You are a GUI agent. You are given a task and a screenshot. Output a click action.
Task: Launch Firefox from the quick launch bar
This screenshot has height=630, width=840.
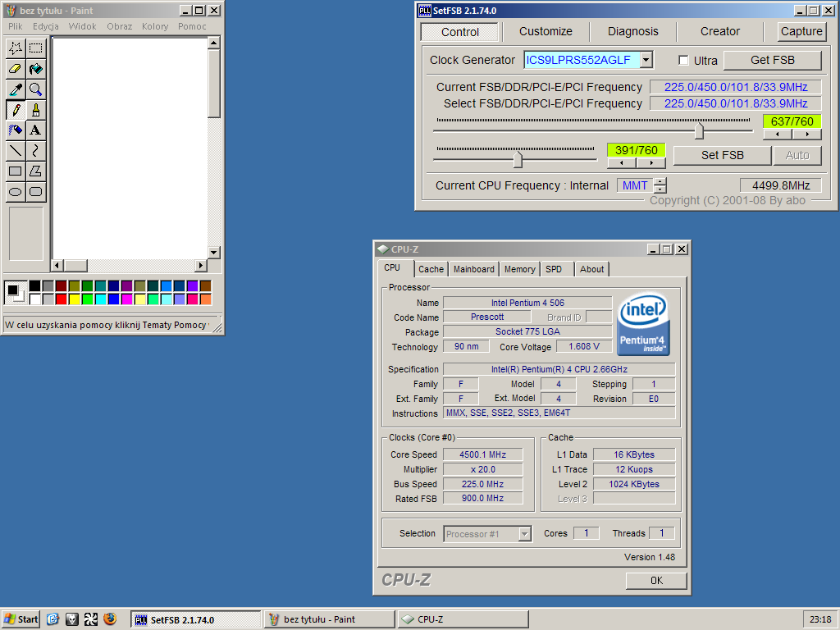[x=110, y=619]
